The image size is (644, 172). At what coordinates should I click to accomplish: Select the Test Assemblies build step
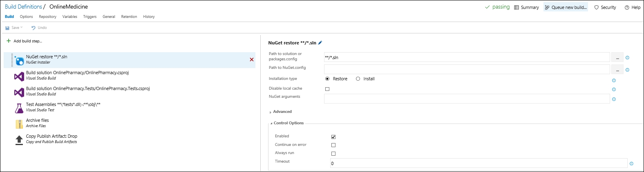coord(130,108)
